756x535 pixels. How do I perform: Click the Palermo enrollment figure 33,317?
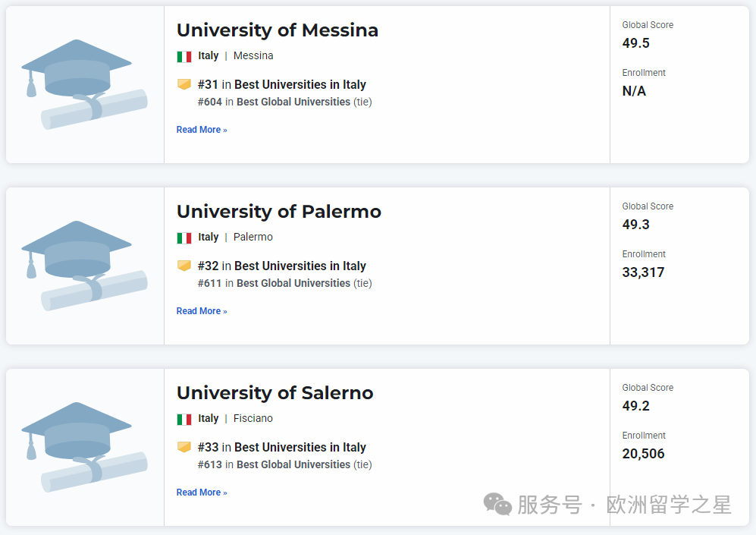click(643, 272)
